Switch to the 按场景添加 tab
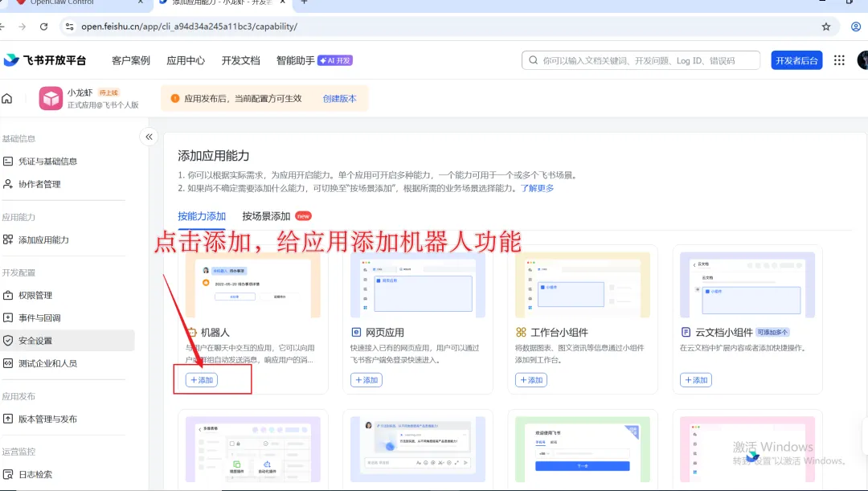Viewport: 868px width, 491px height. pos(266,216)
